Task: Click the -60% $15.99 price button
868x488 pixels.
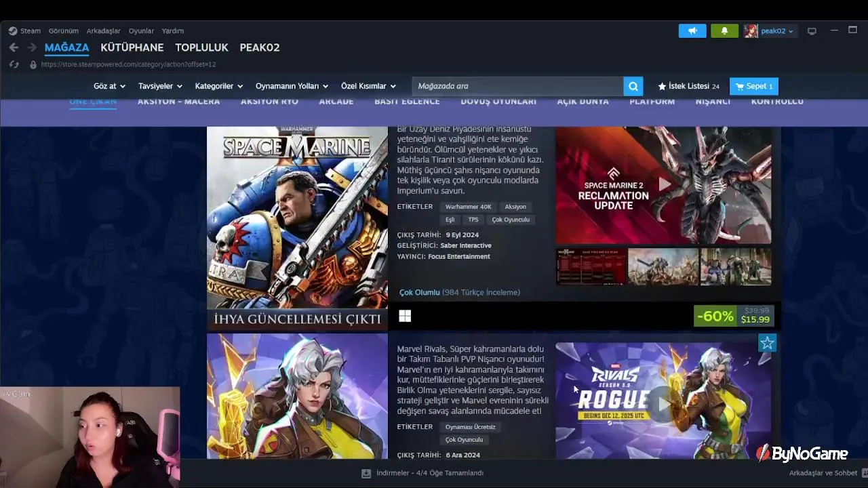Action: 734,316
